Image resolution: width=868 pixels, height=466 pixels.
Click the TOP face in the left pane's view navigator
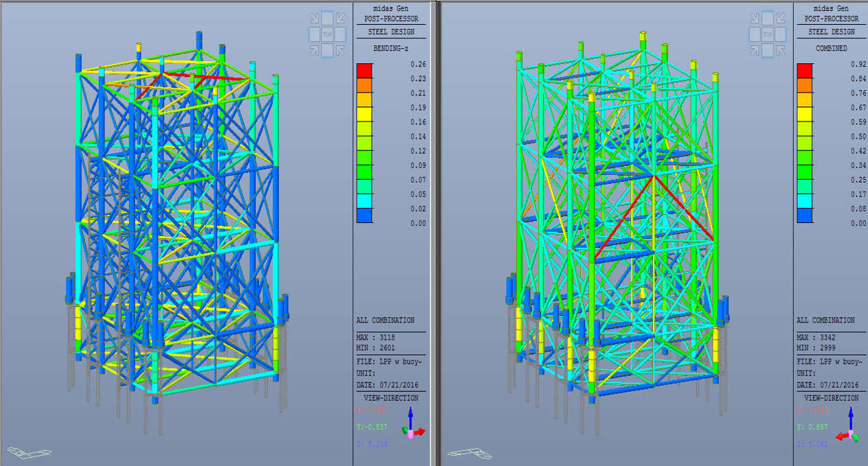point(328,34)
